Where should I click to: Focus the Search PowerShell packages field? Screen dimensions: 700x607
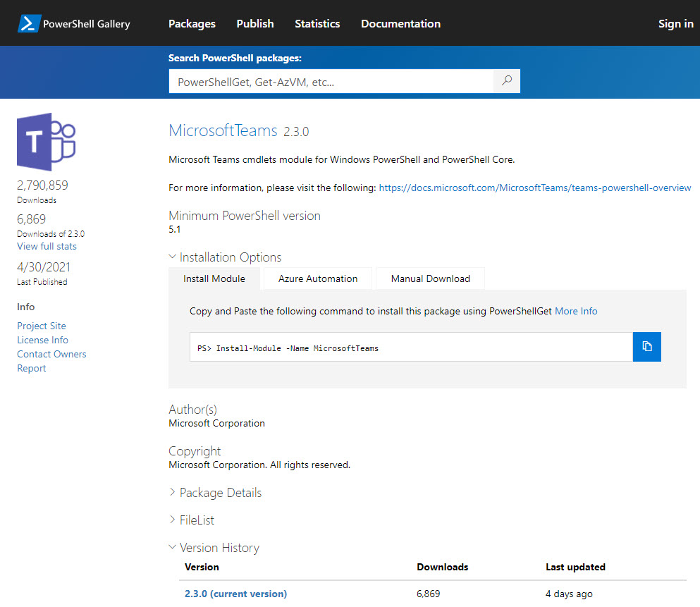(331, 81)
